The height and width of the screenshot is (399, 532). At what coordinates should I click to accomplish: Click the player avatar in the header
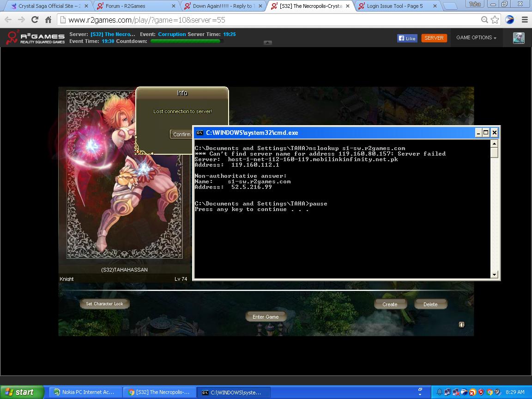(519, 38)
